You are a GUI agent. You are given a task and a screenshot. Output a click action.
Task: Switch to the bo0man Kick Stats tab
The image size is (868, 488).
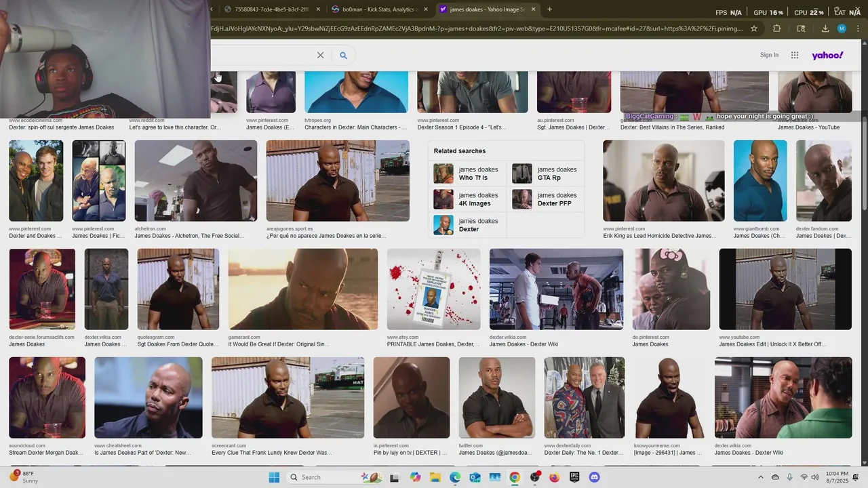point(379,9)
